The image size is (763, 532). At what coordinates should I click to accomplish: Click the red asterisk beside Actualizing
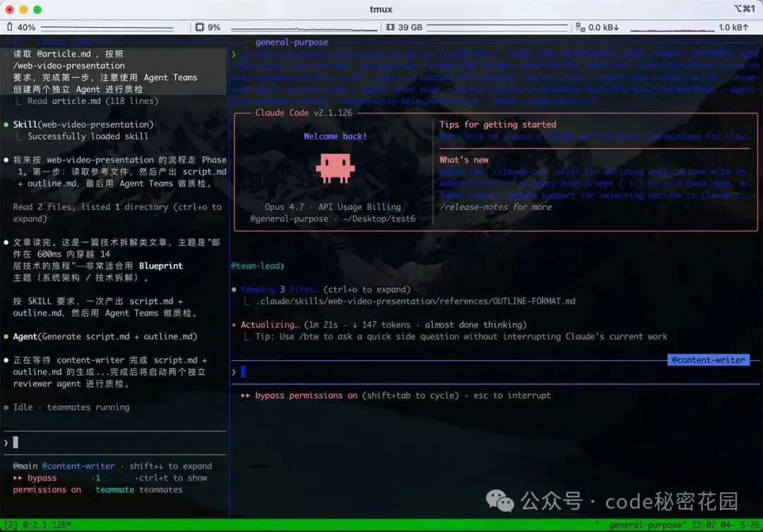(234, 325)
